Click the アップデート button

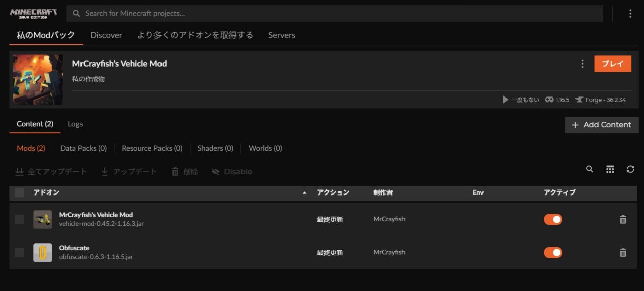(x=129, y=172)
